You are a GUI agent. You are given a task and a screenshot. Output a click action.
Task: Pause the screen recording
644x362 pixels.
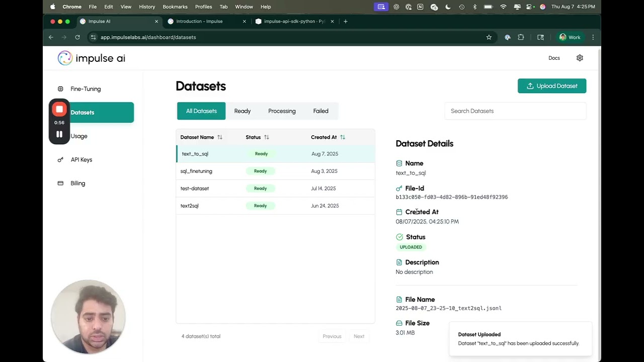[x=59, y=134]
